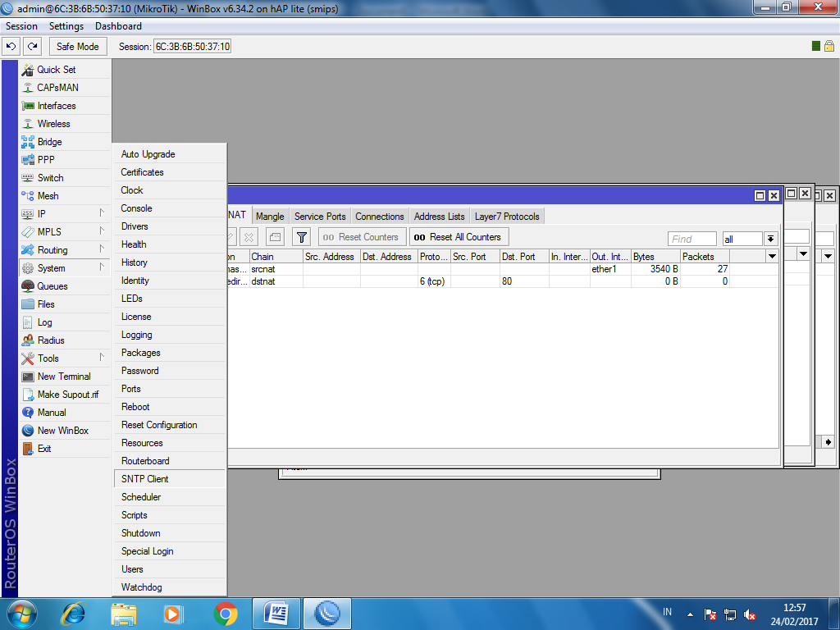Click the Quick Set icon in sidebar
This screenshot has height=630, width=840.
[27, 70]
